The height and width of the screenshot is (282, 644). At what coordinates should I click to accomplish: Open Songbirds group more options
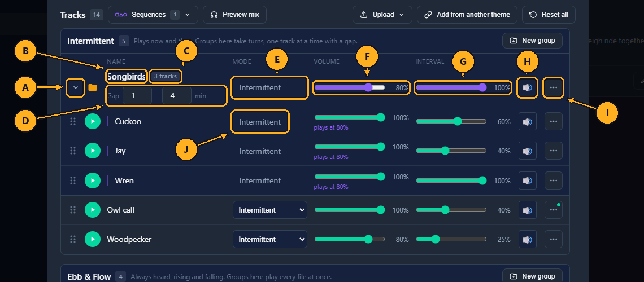click(553, 87)
